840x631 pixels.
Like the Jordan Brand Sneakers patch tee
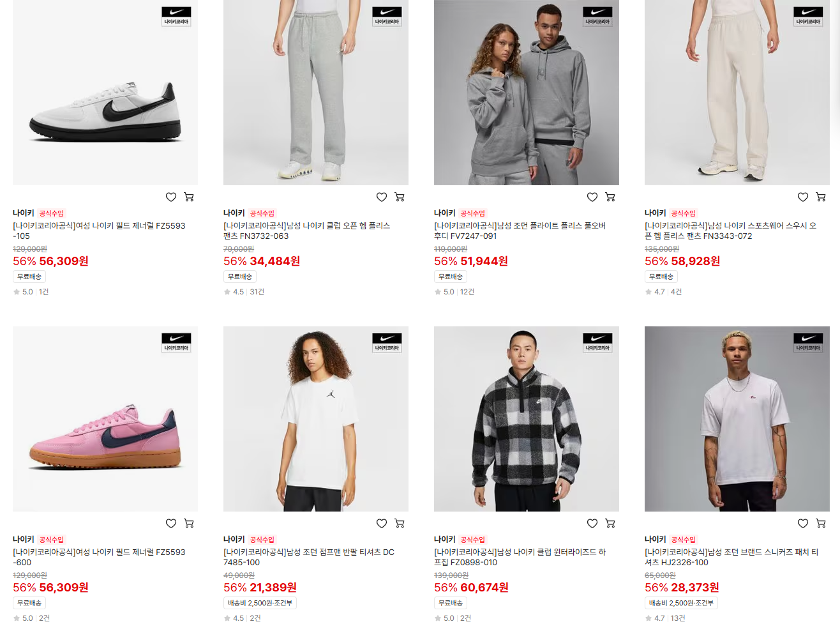coord(803,524)
